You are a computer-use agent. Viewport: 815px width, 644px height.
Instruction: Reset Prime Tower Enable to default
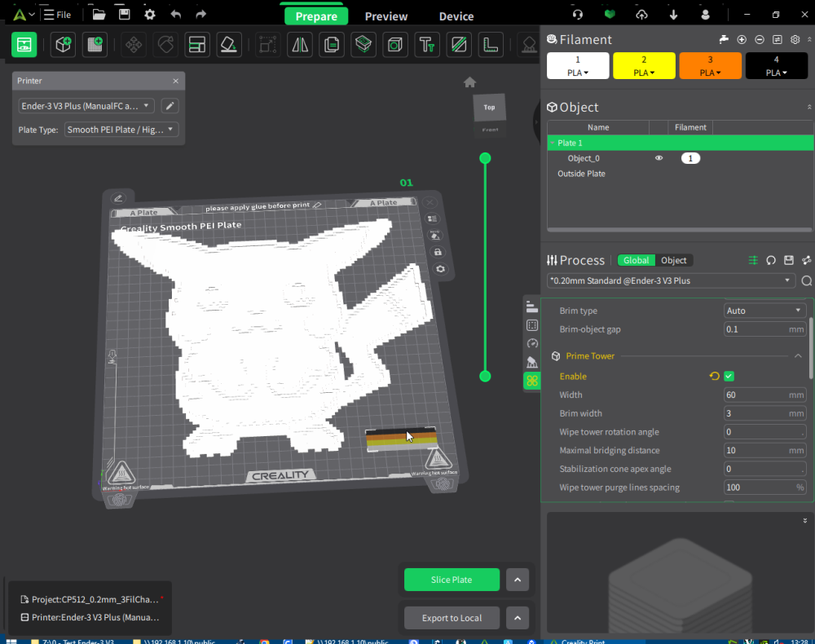714,377
